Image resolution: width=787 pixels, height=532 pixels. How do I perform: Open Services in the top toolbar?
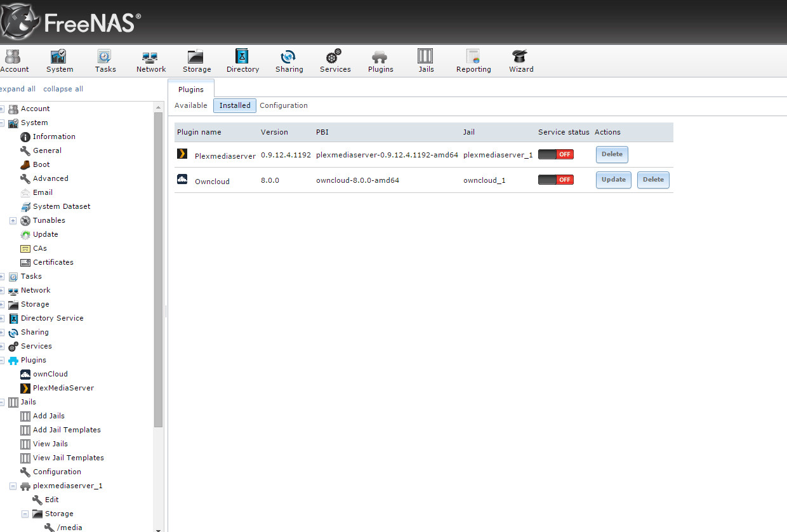pyautogui.click(x=335, y=62)
